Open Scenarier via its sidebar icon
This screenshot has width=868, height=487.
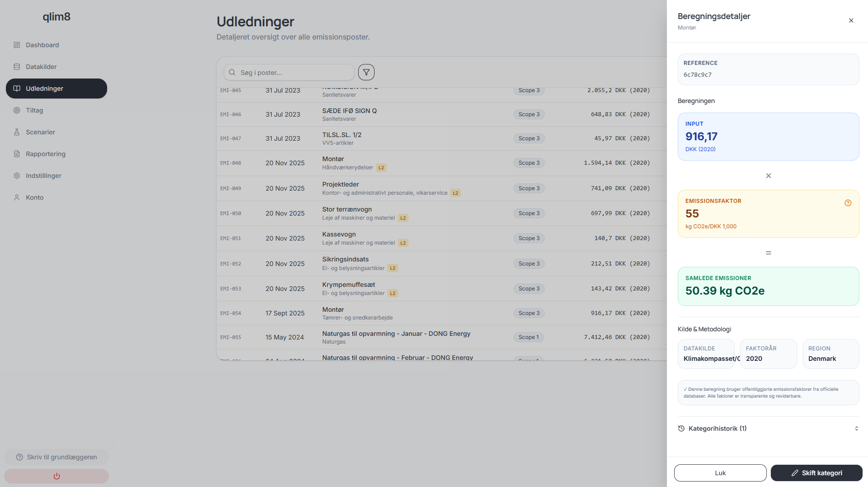pyautogui.click(x=17, y=132)
